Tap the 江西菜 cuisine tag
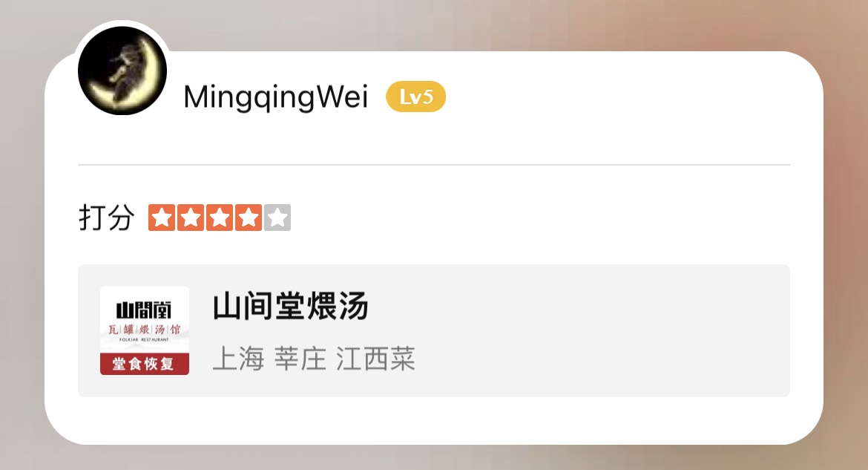868x470 pixels. 375,359
